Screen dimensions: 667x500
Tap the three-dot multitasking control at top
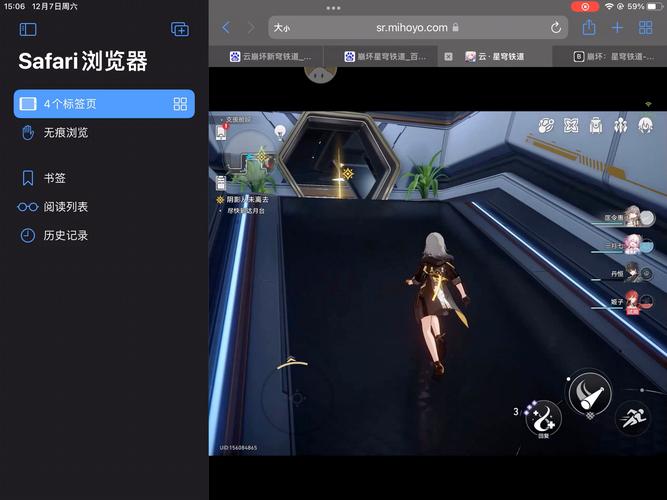pyautogui.click(x=333, y=8)
